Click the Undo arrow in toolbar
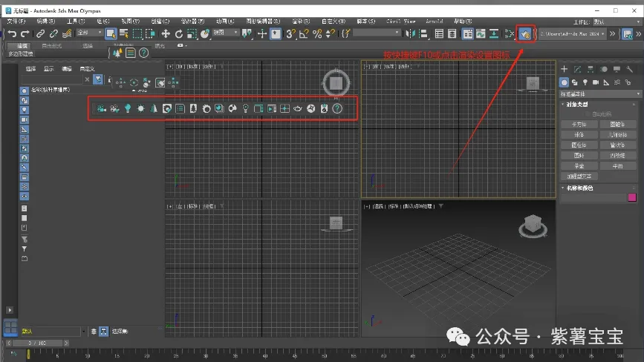Screen dimensions: 644x362 tap(13, 33)
